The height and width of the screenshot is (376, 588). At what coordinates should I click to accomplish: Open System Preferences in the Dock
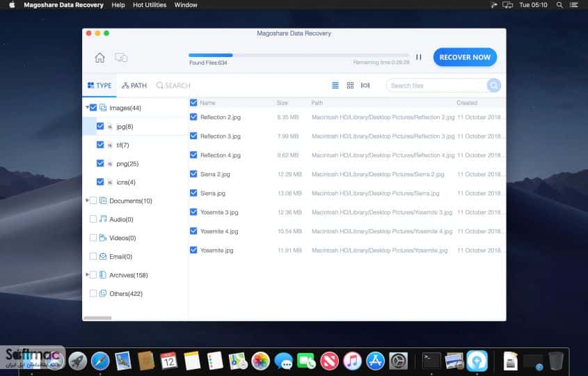pos(398,361)
